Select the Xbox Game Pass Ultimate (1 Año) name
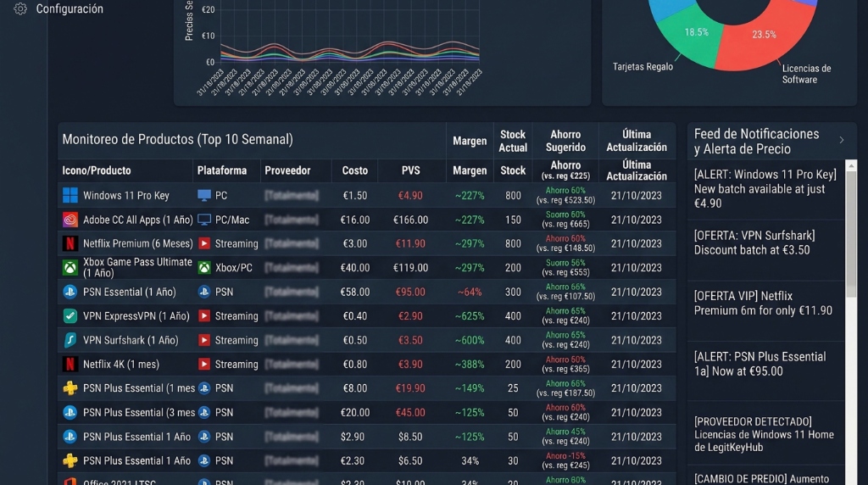 pos(137,267)
